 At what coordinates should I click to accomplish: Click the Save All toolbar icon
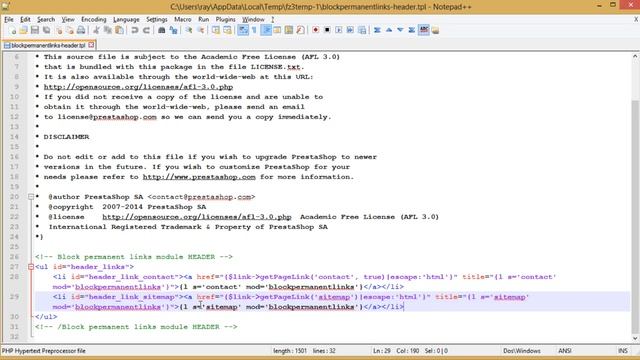[x=47, y=30]
